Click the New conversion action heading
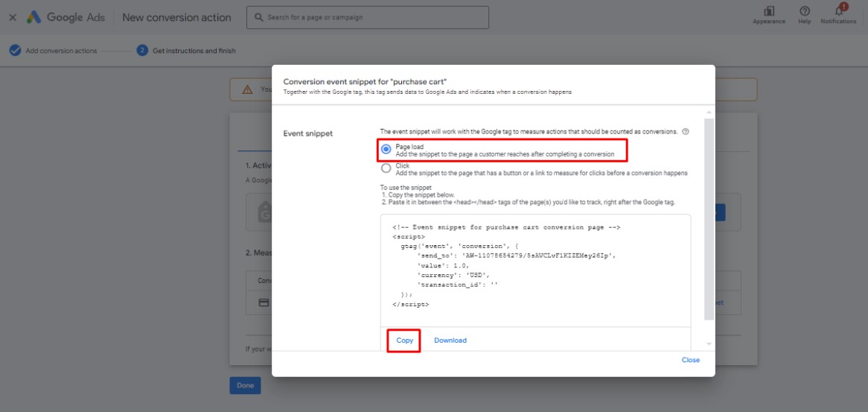Image resolution: width=868 pixels, height=412 pixels. coord(176,17)
